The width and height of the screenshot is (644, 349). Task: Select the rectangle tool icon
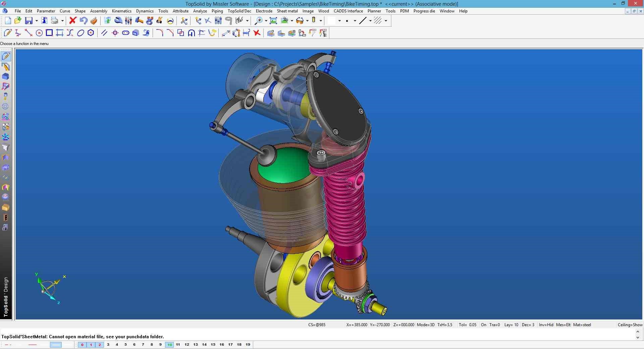pos(49,33)
